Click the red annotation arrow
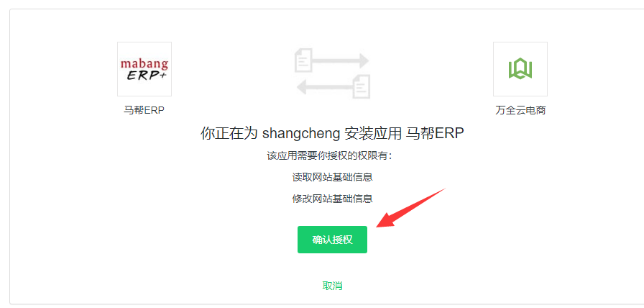Image resolution: width=644 pixels, height=308 pixels. (410, 208)
